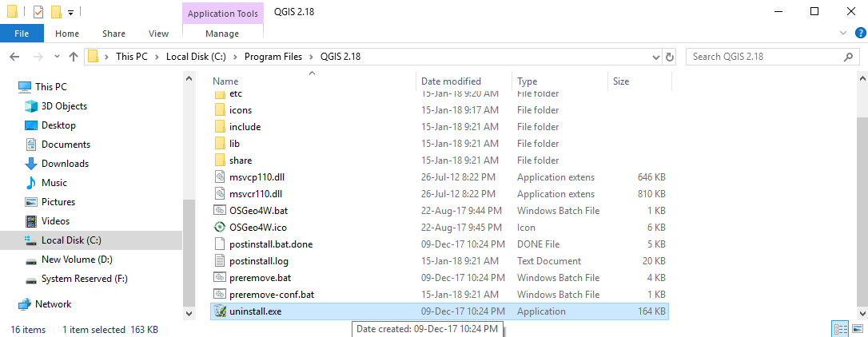Click file list scrollbar up arrow
868x337 pixels.
pos(862,79)
